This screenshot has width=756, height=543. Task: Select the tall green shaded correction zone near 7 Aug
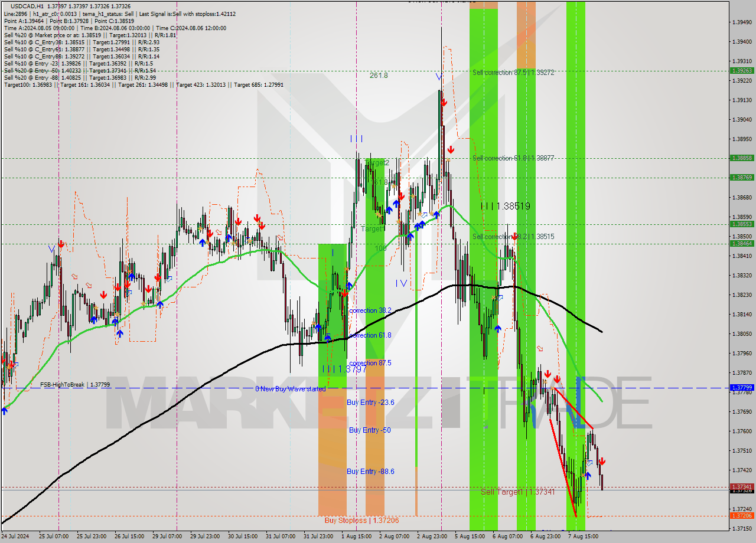tap(576, 266)
